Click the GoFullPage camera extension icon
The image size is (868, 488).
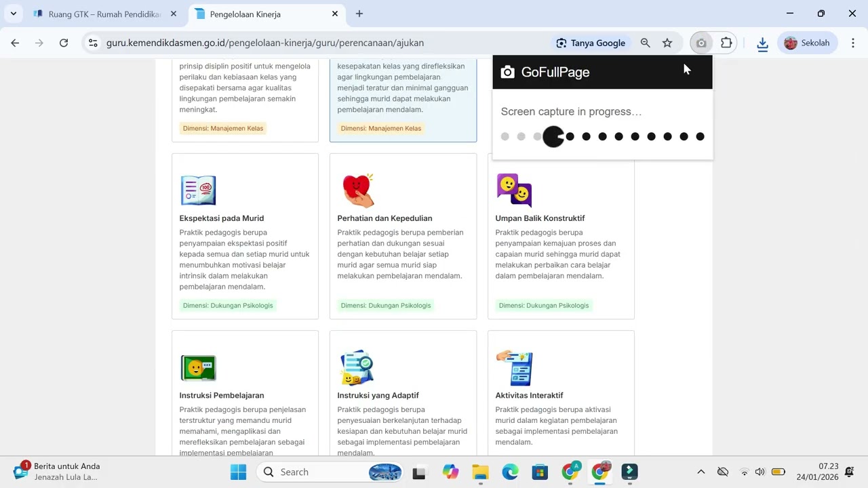[x=701, y=43]
